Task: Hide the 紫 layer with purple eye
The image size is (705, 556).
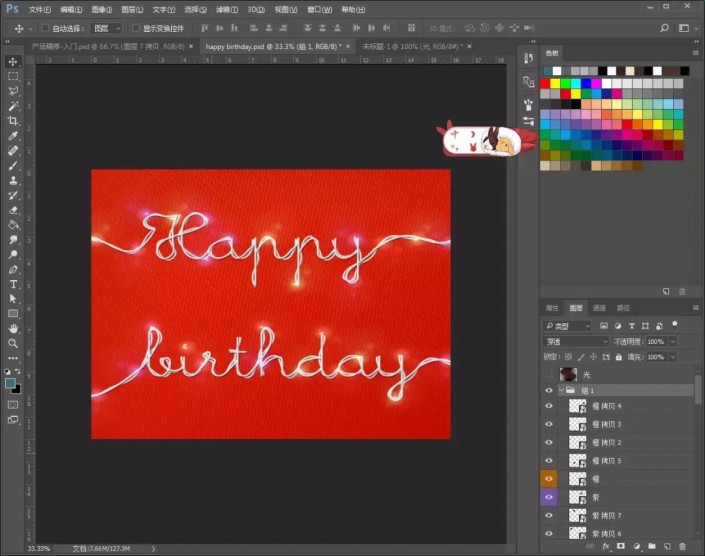Action: [549, 497]
